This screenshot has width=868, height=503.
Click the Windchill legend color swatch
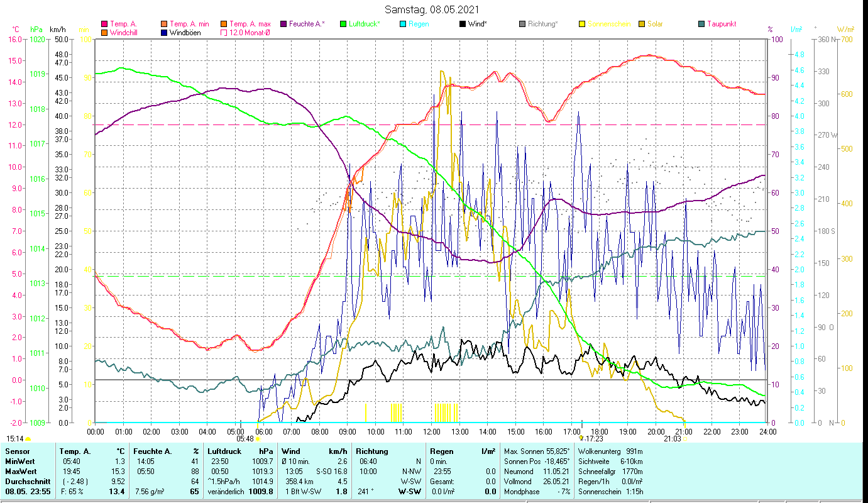click(104, 32)
